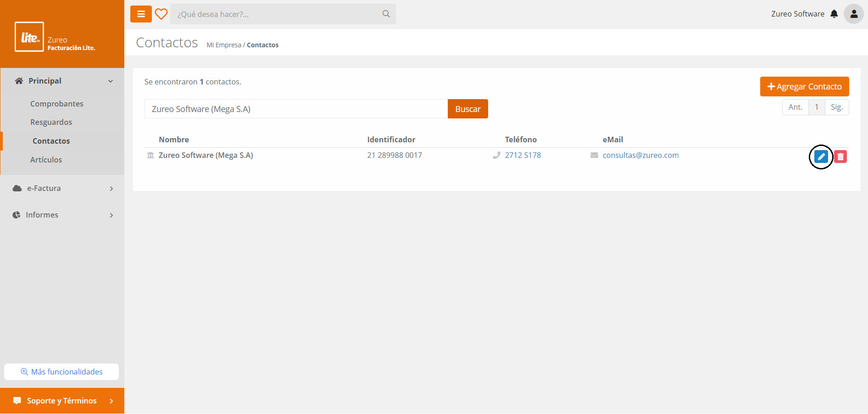Click the Identificador column header

tap(391, 140)
